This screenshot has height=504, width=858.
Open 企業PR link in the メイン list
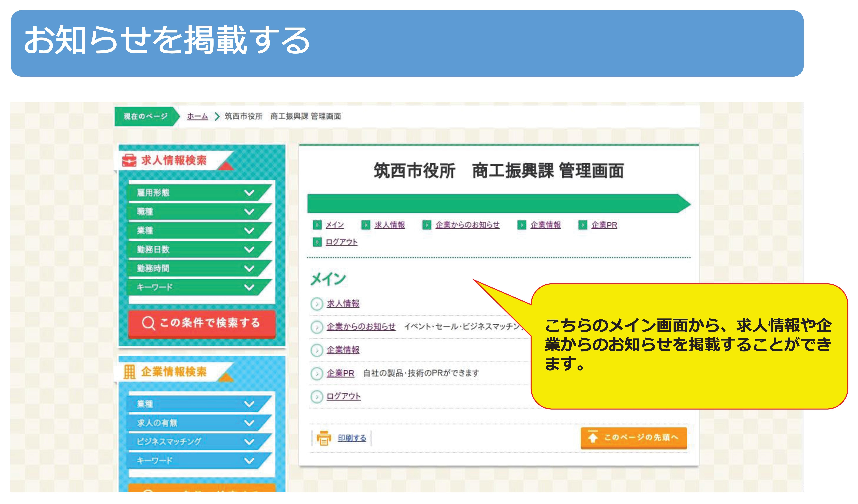(x=340, y=373)
